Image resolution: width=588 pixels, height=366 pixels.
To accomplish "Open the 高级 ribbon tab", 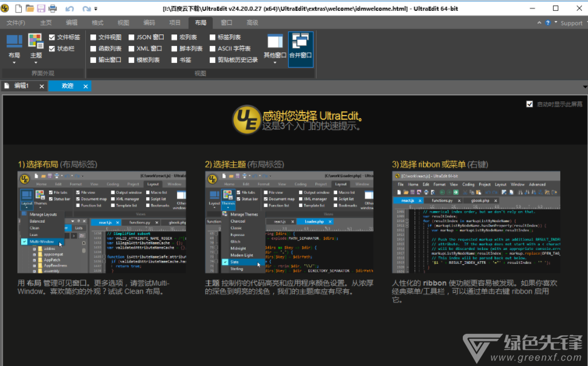I will 253,23.
